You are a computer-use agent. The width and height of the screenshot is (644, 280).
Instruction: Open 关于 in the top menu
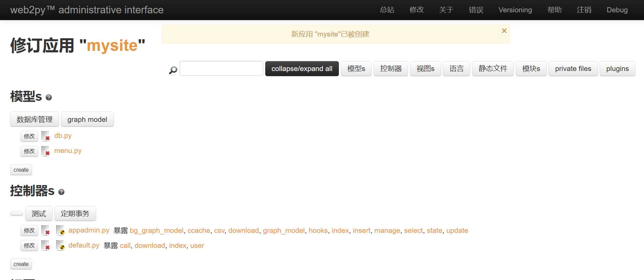[446, 10]
